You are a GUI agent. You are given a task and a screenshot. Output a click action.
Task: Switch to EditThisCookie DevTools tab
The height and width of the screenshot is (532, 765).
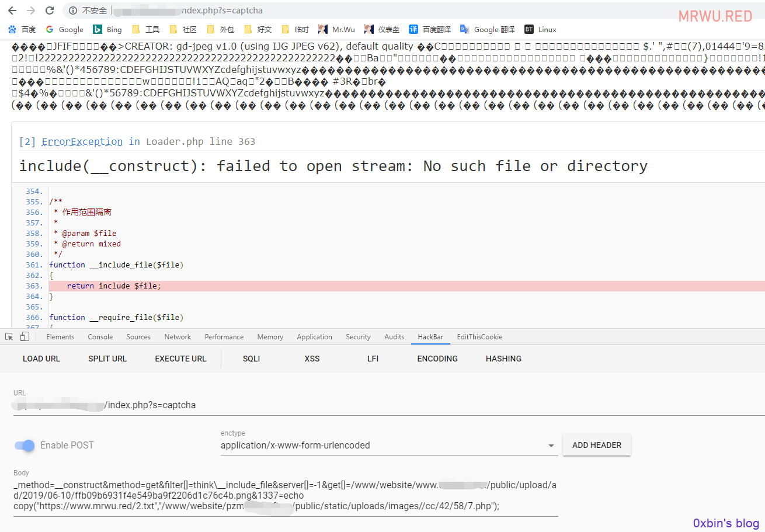[479, 337]
